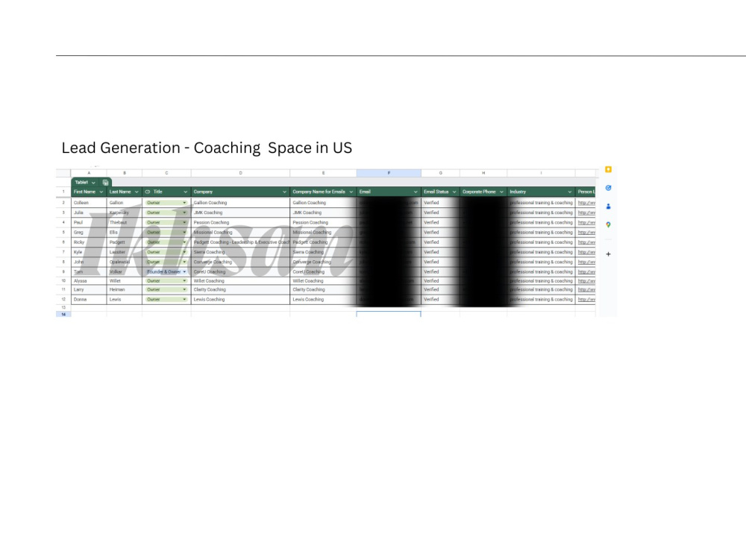Select the 'Lewis Coaching' Company cell
This screenshot has height=560, width=746.
[x=240, y=300]
